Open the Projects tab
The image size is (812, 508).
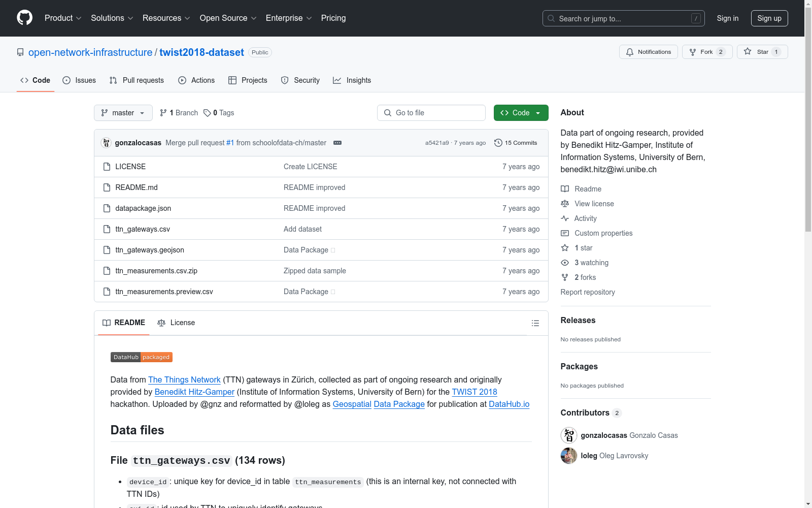click(x=248, y=80)
